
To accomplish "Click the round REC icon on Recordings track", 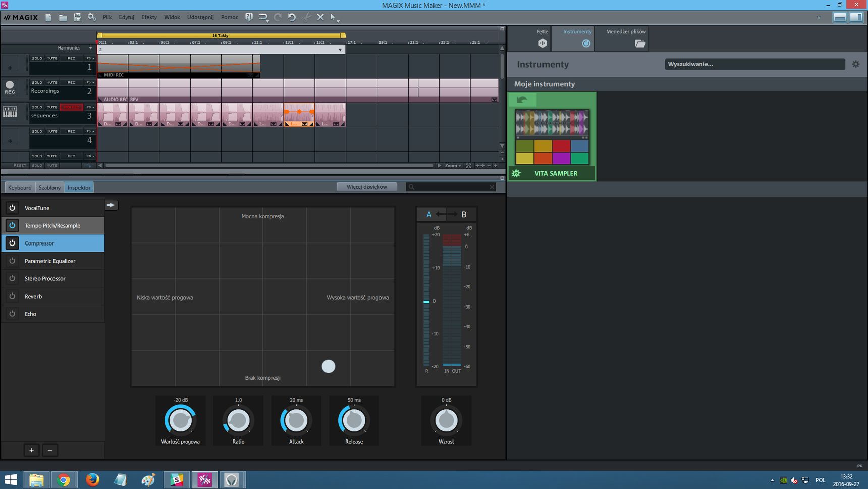I will tap(10, 87).
